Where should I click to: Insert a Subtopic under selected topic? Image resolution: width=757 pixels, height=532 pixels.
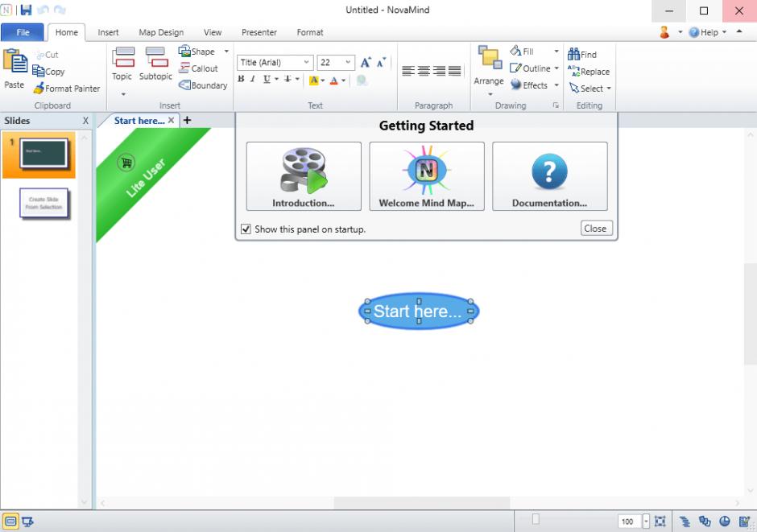pyautogui.click(x=155, y=64)
